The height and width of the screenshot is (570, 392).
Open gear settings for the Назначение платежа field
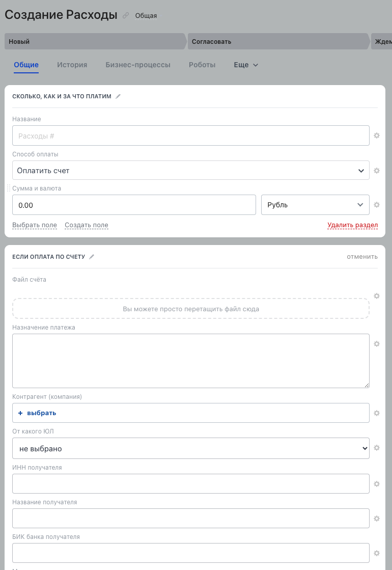(377, 344)
